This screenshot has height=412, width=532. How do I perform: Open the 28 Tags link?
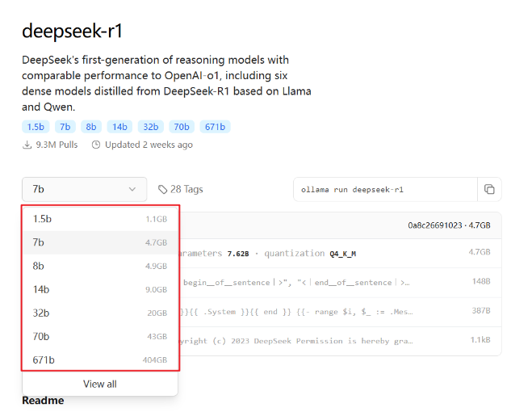(186, 189)
